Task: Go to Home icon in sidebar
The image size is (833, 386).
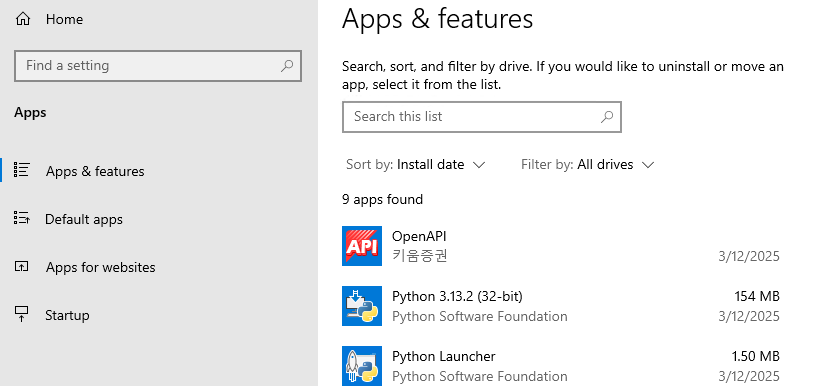Action: [x=22, y=20]
